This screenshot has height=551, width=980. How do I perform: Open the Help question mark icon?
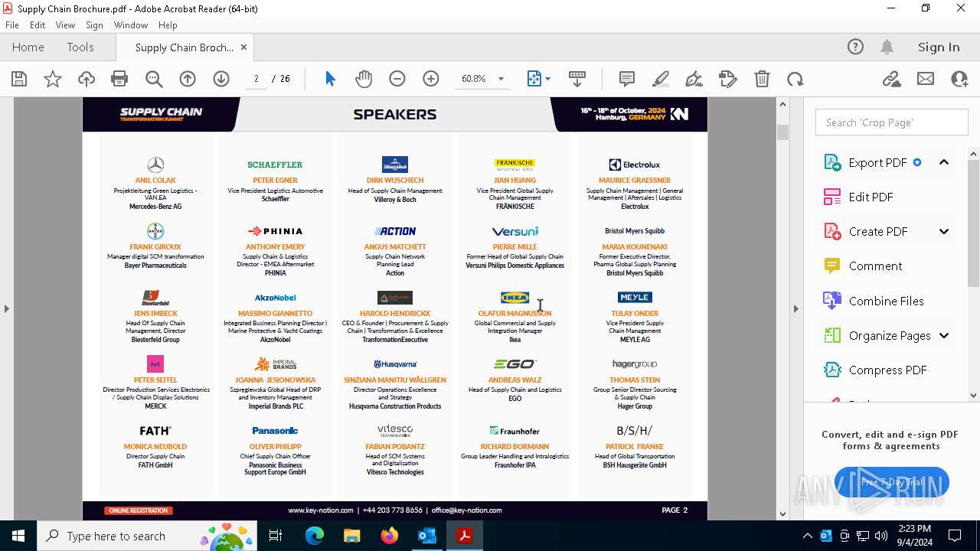click(855, 47)
